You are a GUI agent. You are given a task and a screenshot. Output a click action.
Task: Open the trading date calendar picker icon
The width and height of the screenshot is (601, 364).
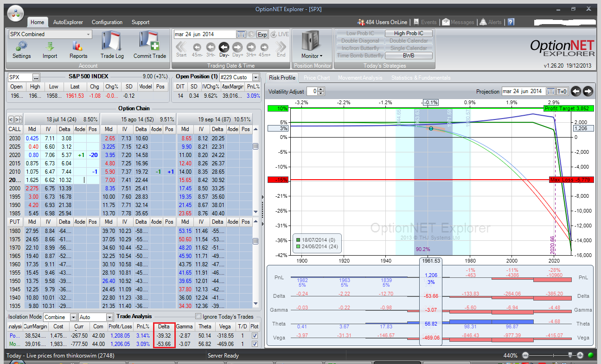[x=241, y=34]
